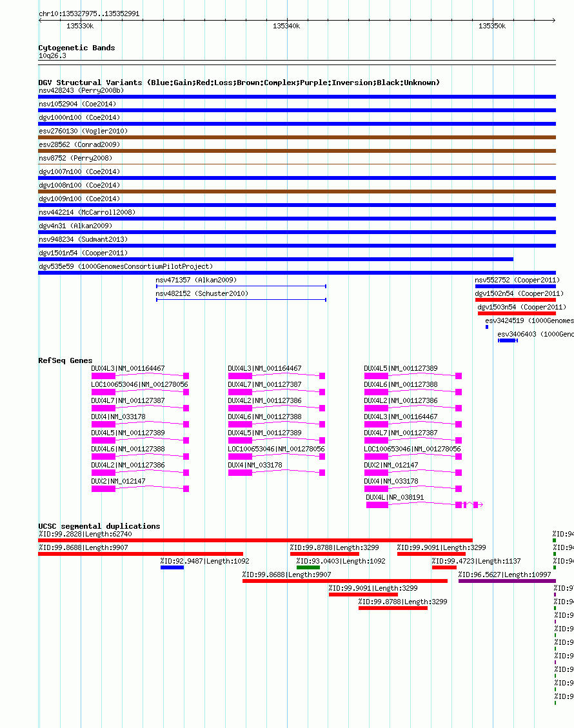
Task: Click the %ID:92.9487|Length:1092 duplication label
Action: coord(205,562)
